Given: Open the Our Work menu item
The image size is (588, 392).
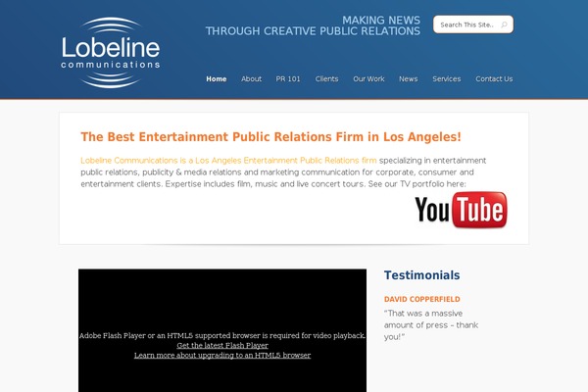Looking at the screenshot, I should coord(368,78).
